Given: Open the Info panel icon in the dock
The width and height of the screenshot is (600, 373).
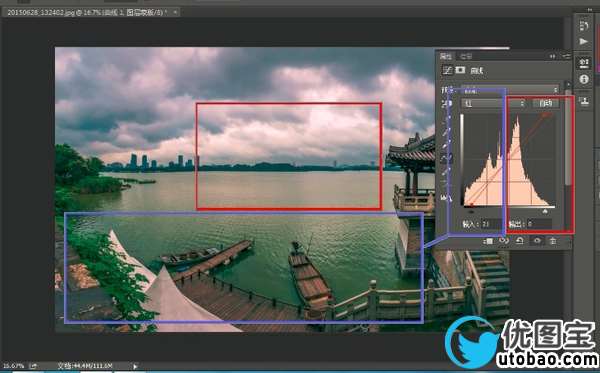Looking at the screenshot, I should coord(584,79).
